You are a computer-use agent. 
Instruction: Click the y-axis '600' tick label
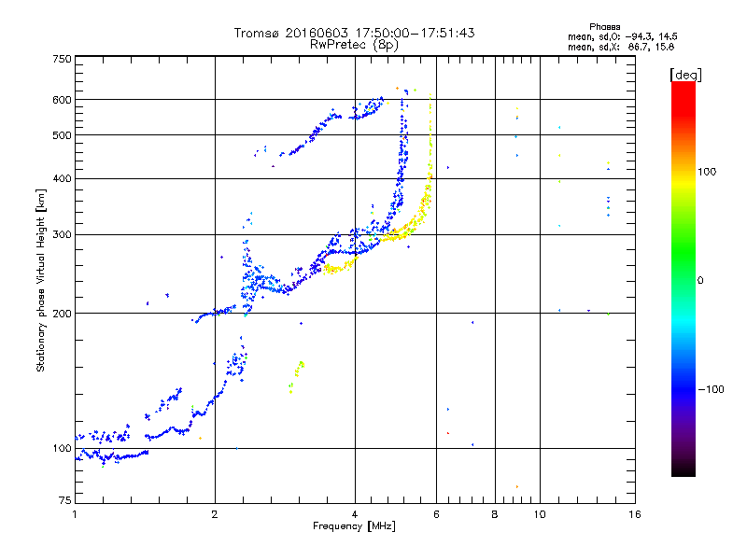62,100
